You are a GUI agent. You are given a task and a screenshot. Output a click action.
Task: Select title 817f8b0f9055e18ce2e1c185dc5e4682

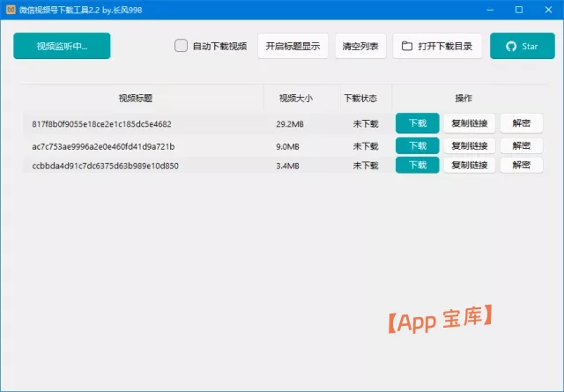[x=102, y=124]
